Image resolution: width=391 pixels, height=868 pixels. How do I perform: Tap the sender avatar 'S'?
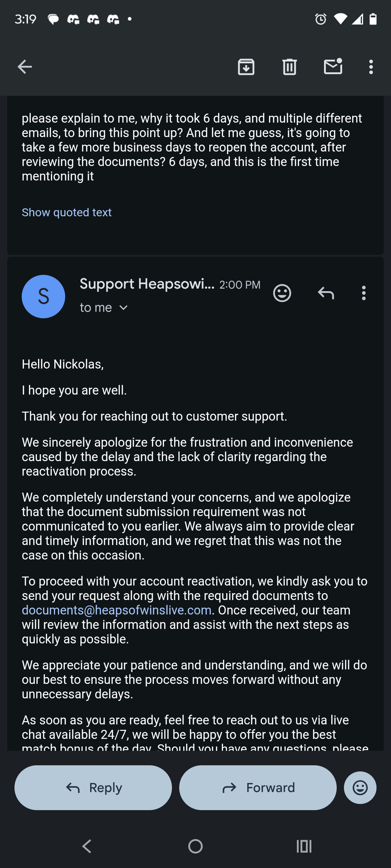pyautogui.click(x=43, y=297)
